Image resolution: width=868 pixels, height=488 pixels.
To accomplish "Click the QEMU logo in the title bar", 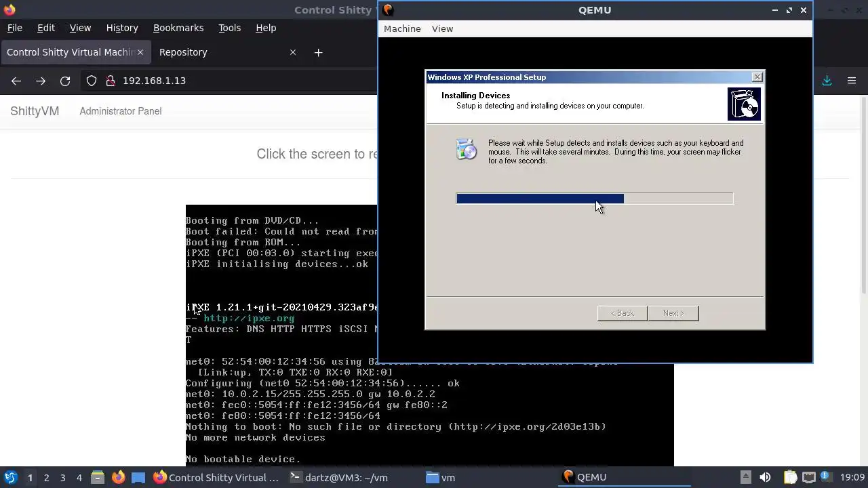I will [x=388, y=10].
